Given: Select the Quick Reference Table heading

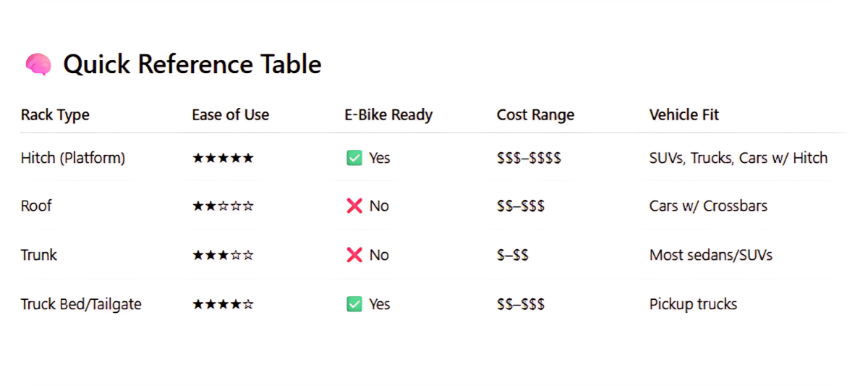Looking at the screenshot, I should click(192, 64).
